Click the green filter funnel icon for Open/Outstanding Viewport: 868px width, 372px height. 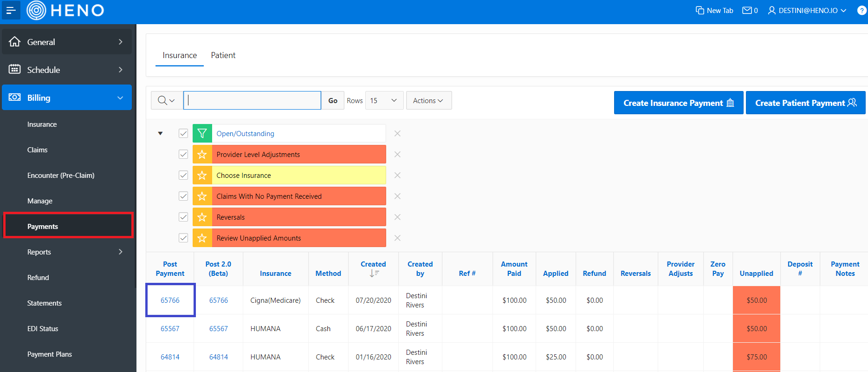(x=202, y=133)
